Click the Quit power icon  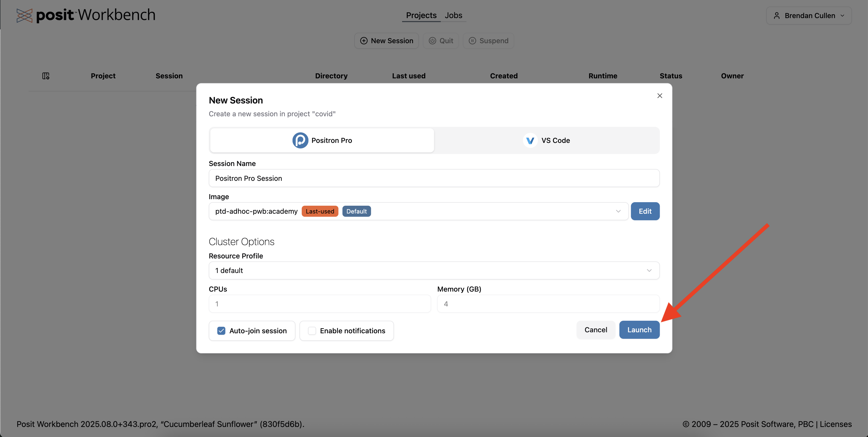tap(432, 41)
